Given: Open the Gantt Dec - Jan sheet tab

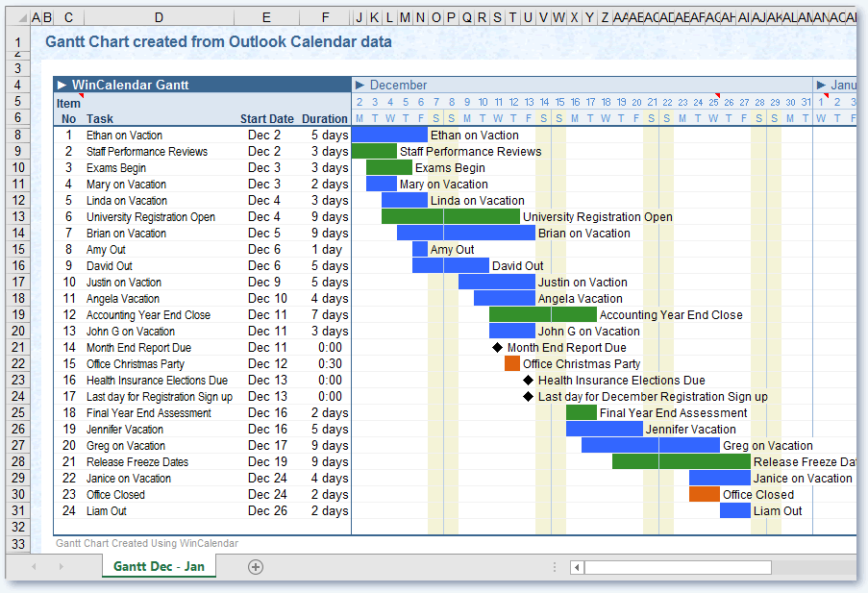Looking at the screenshot, I should click(x=159, y=567).
